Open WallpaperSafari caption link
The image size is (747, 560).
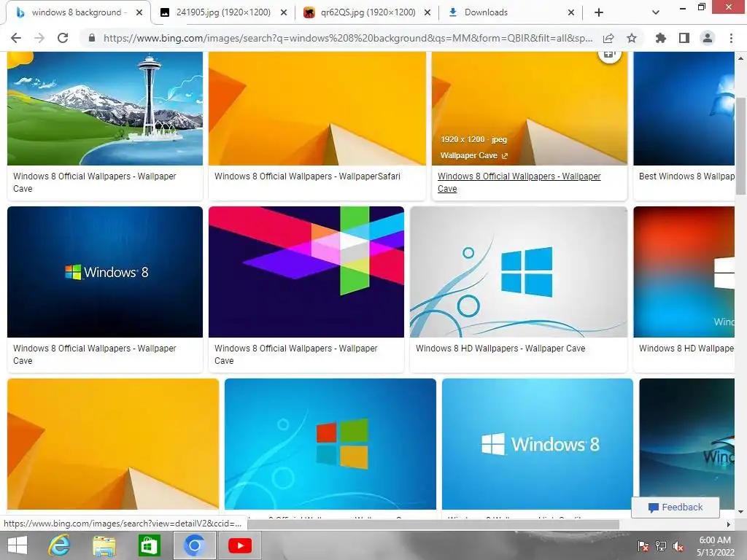pyautogui.click(x=307, y=176)
